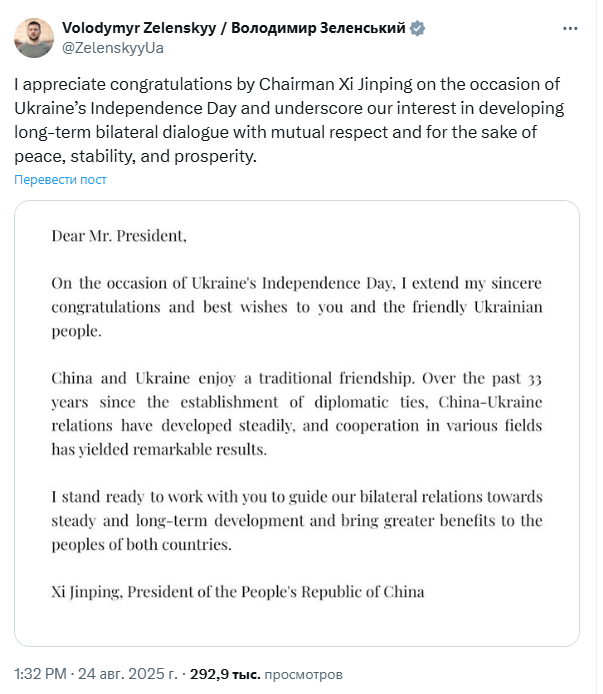The height and width of the screenshot is (694, 603).
Task: Click Zelenskyy's profile avatar photo
Action: pyautogui.click(x=32, y=36)
